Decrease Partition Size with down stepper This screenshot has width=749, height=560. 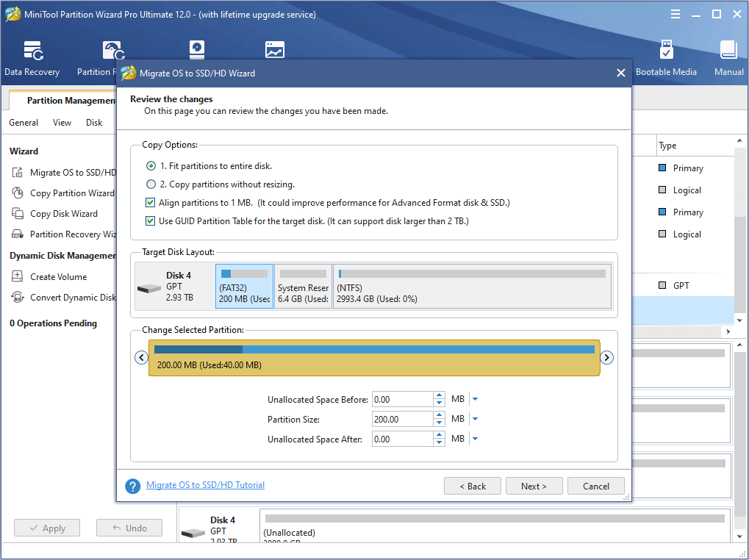(439, 423)
